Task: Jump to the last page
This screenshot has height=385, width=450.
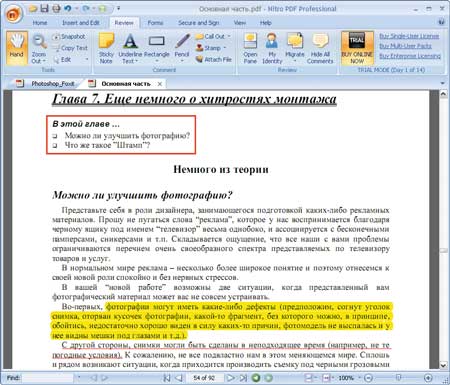Action: click(x=243, y=378)
